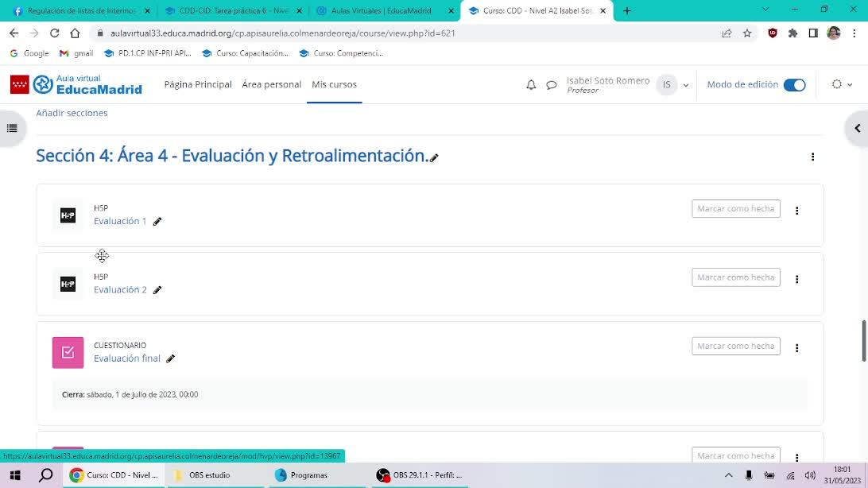Viewport: 868px width, 488px height.
Task: Switch to Regulación de listas de Interinos tab
Action: pyautogui.click(x=80, y=10)
